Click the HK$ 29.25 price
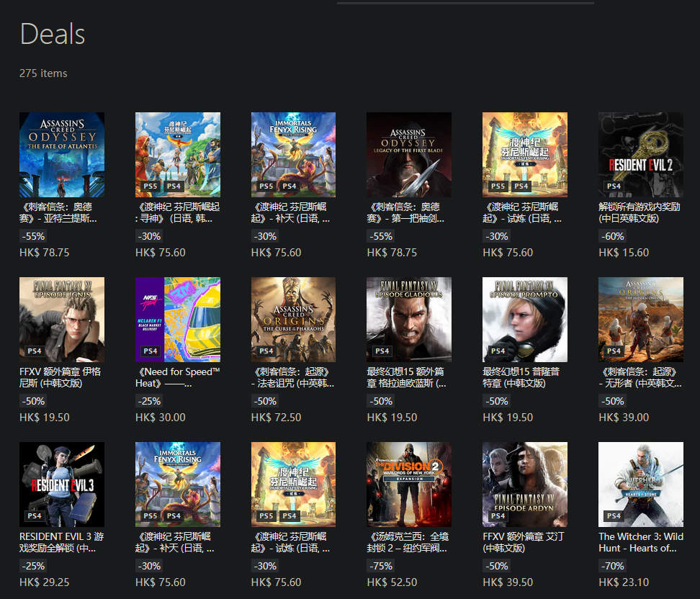 point(44,582)
